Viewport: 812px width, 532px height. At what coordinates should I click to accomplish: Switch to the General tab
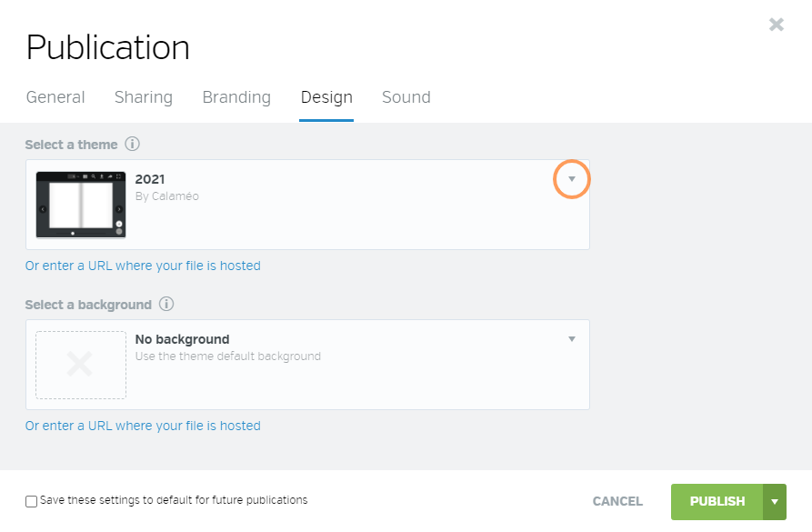(x=55, y=97)
